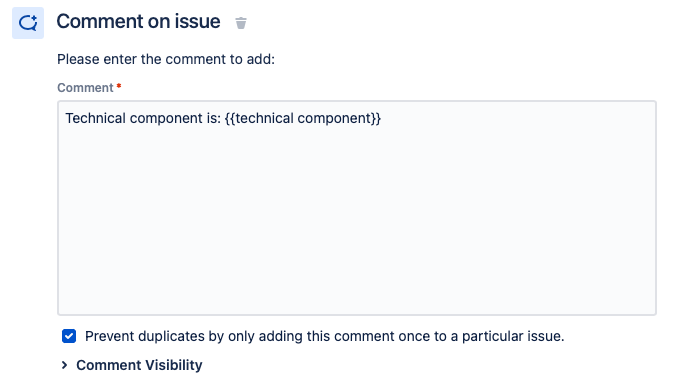The image size is (674, 378).
Task: Click the word 'is:' inside the comment box
Action: pos(211,118)
